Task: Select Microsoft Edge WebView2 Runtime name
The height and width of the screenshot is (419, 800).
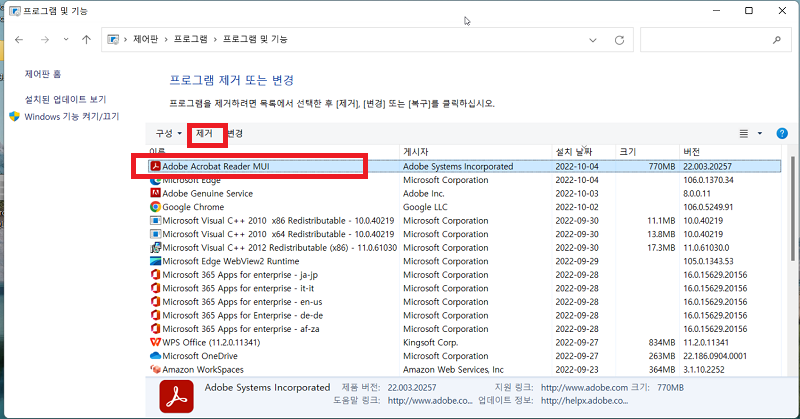Action: pos(231,261)
